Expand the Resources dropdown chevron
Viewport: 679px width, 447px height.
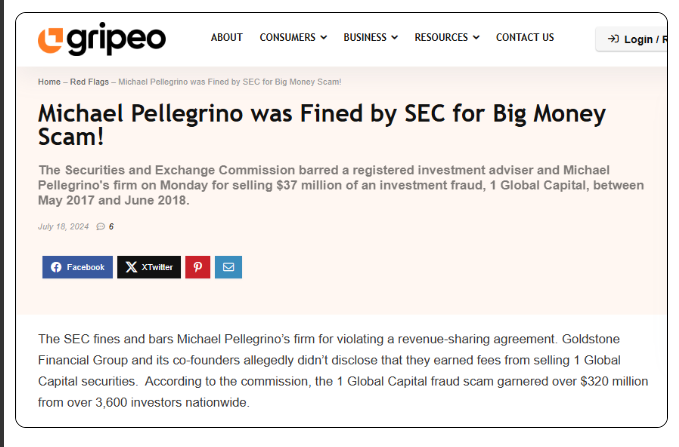coord(476,38)
